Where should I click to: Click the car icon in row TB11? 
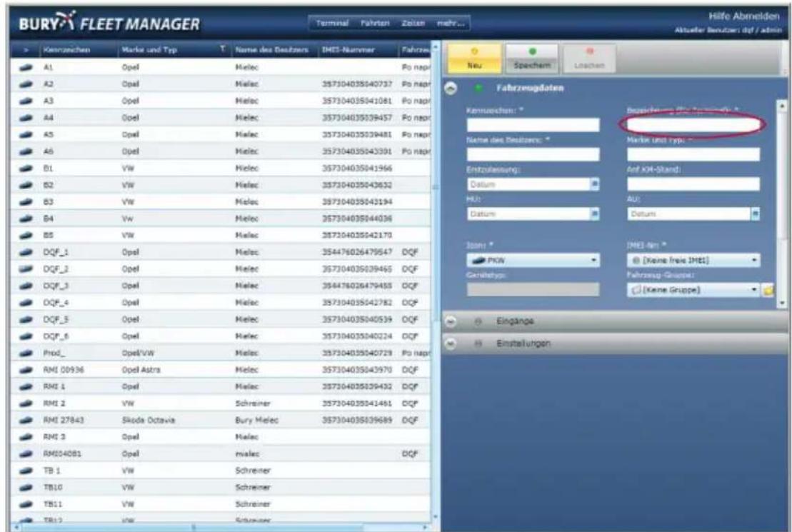pyautogui.click(x=26, y=504)
